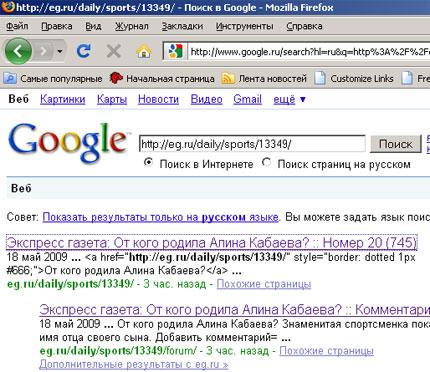Click the Firefox logo in title bar
Screen dimensions: 430x372
pyautogui.click(x=7, y=7)
